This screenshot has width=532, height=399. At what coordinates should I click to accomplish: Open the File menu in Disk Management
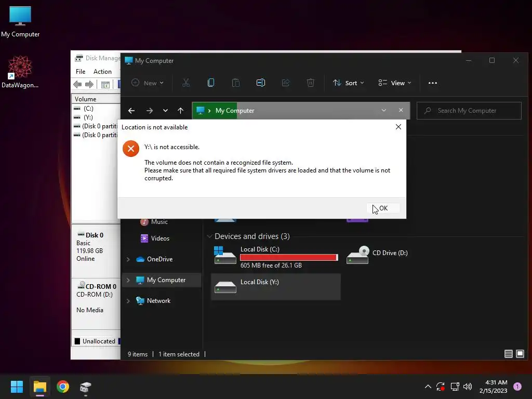point(81,72)
